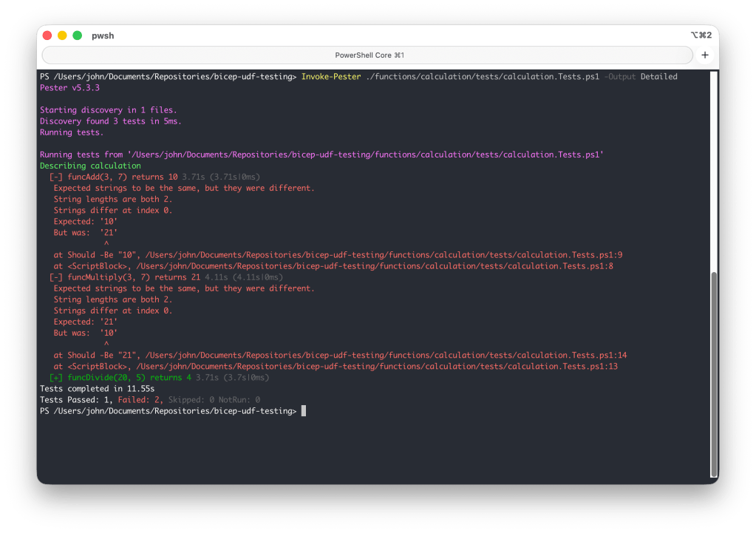Click the green full-screen window button
This screenshot has height=533, width=756.
tap(77, 35)
